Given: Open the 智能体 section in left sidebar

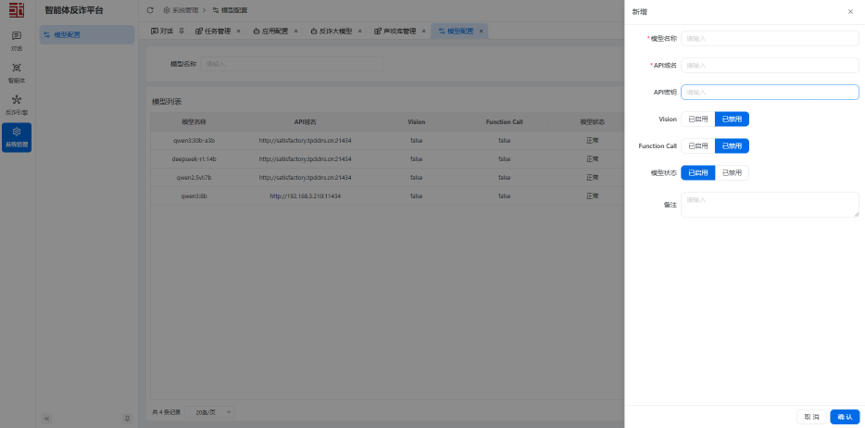Looking at the screenshot, I should (17, 73).
